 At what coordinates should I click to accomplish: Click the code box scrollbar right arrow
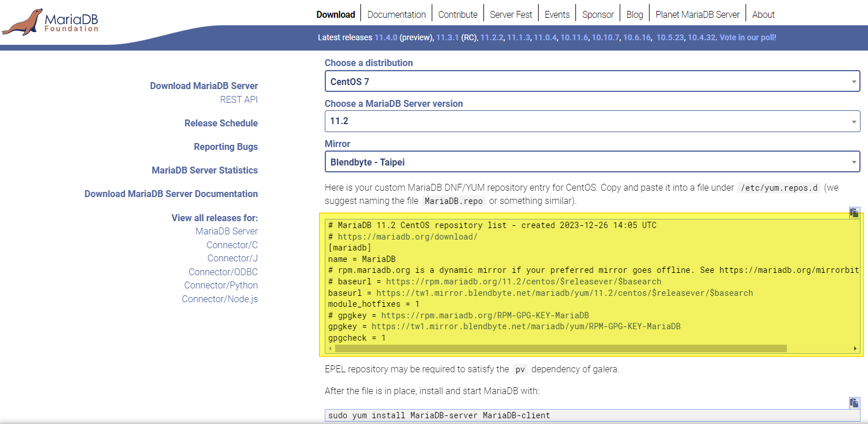point(855,348)
